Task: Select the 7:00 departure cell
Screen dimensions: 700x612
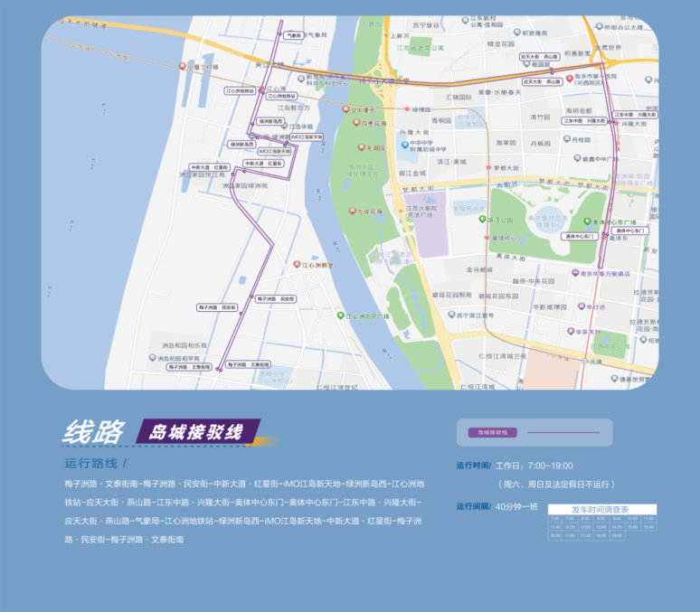Action: pos(555,519)
